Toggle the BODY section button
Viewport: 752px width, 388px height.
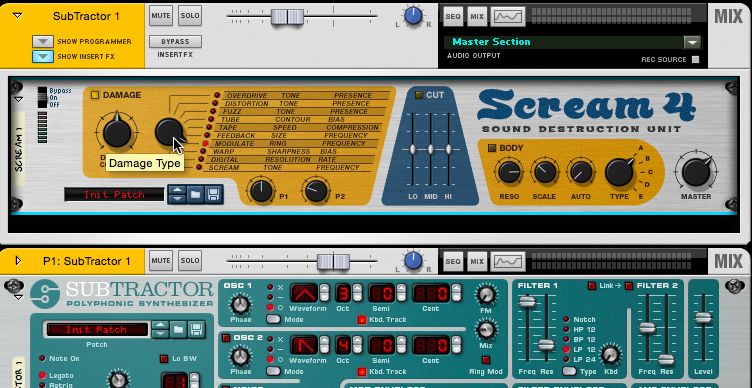click(x=492, y=148)
